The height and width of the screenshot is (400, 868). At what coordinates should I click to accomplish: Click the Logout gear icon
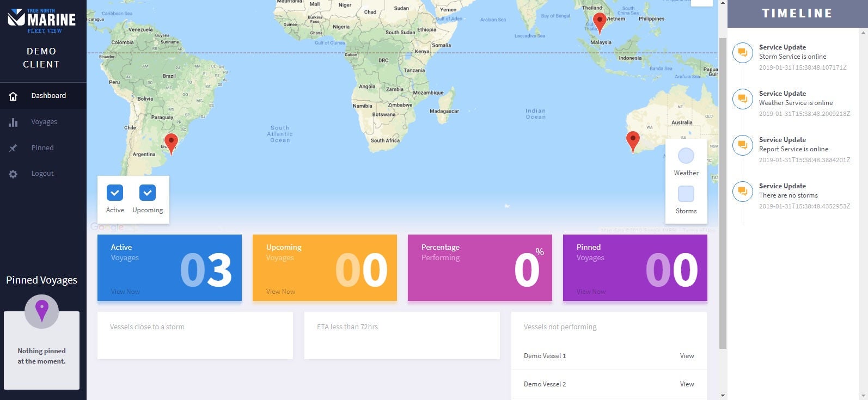tap(13, 174)
